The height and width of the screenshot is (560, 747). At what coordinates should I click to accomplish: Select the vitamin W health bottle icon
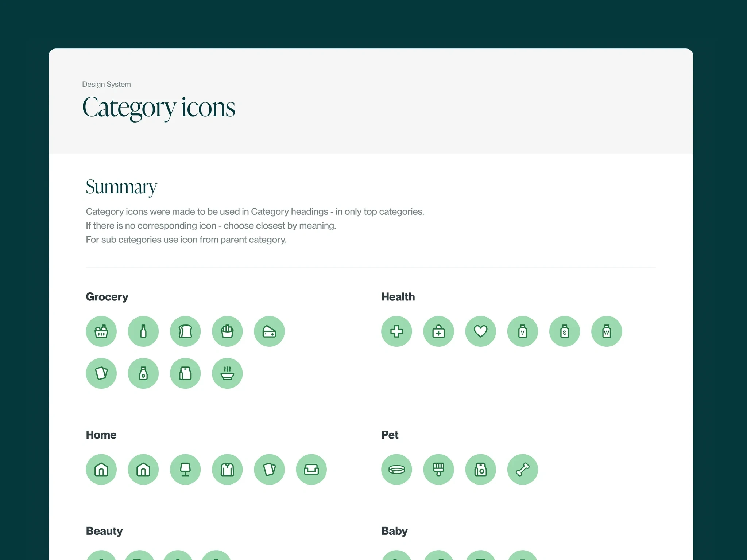coord(606,331)
